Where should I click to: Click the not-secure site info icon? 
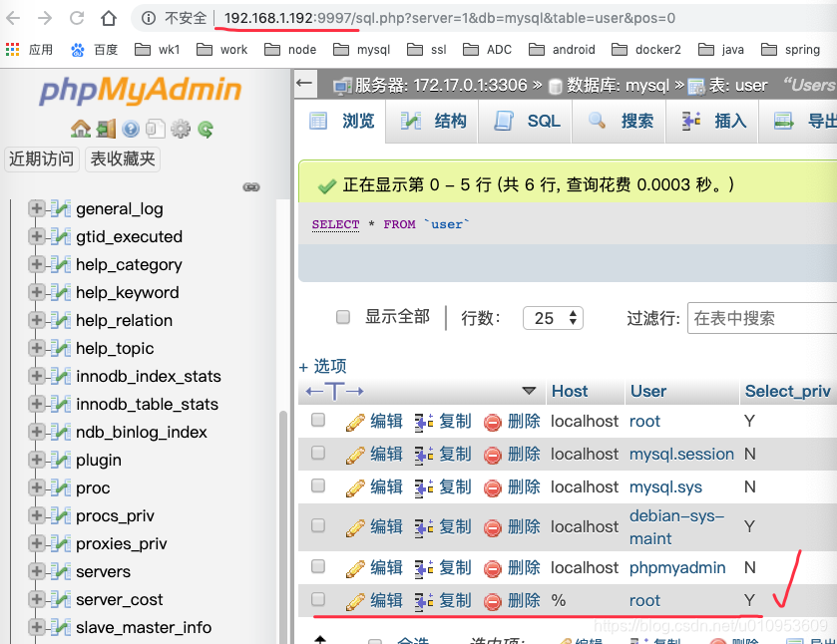(x=149, y=18)
